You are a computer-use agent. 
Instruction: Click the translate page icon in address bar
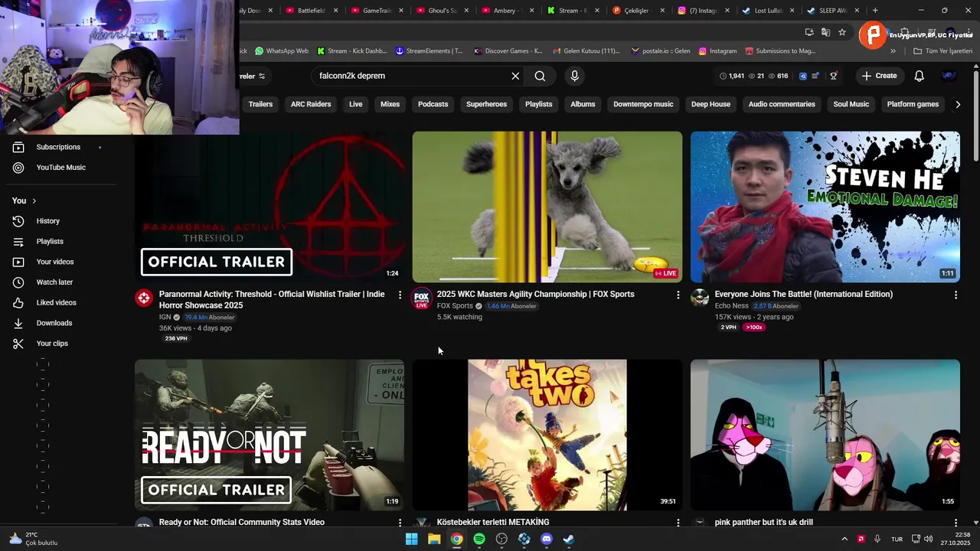(825, 32)
